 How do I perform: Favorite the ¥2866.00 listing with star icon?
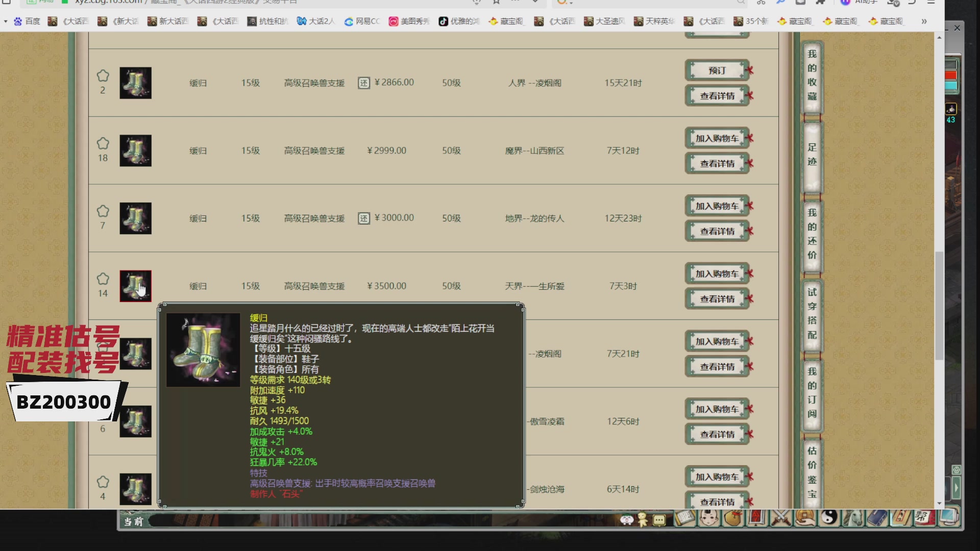click(x=103, y=74)
